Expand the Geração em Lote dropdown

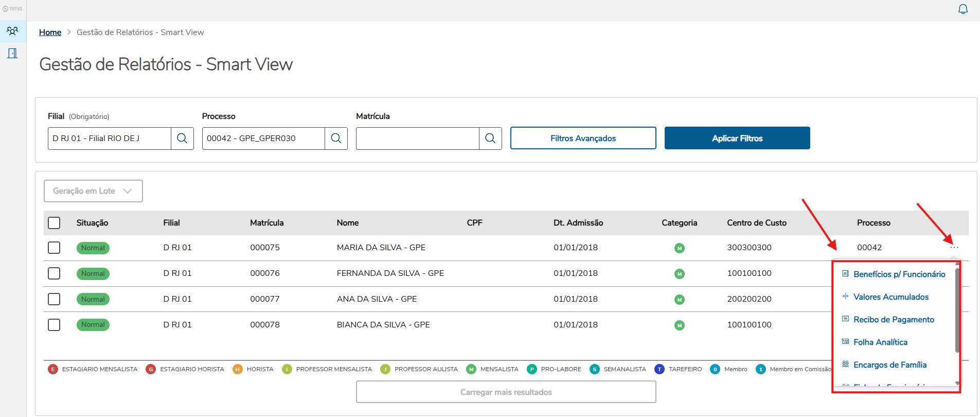93,191
